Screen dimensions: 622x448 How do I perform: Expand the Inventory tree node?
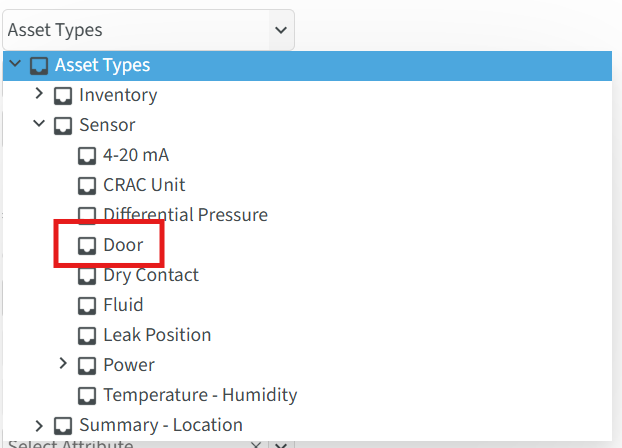(39, 95)
